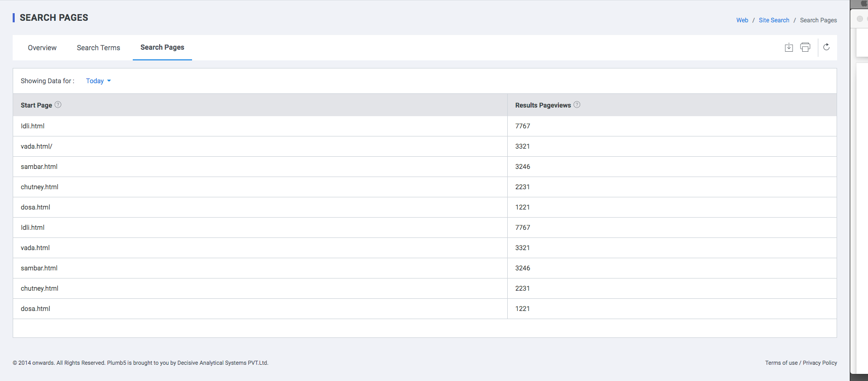Open the Web breadcrumb link
Viewport: 868px width, 381px height.
pos(742,20)
